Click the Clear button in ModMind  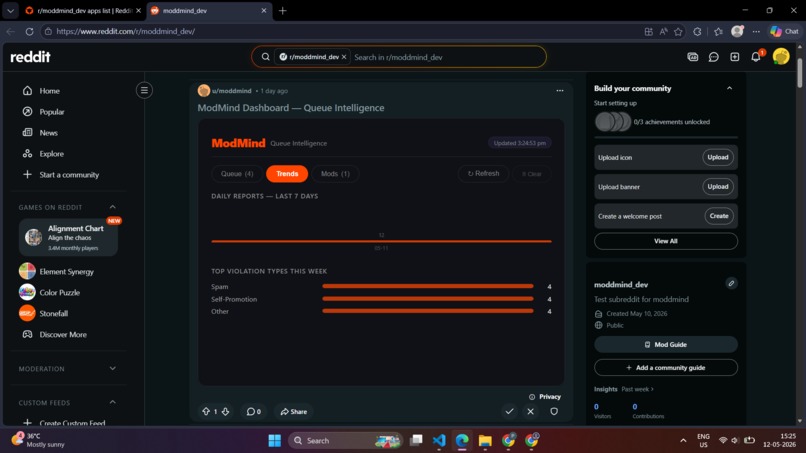[532, 174]
